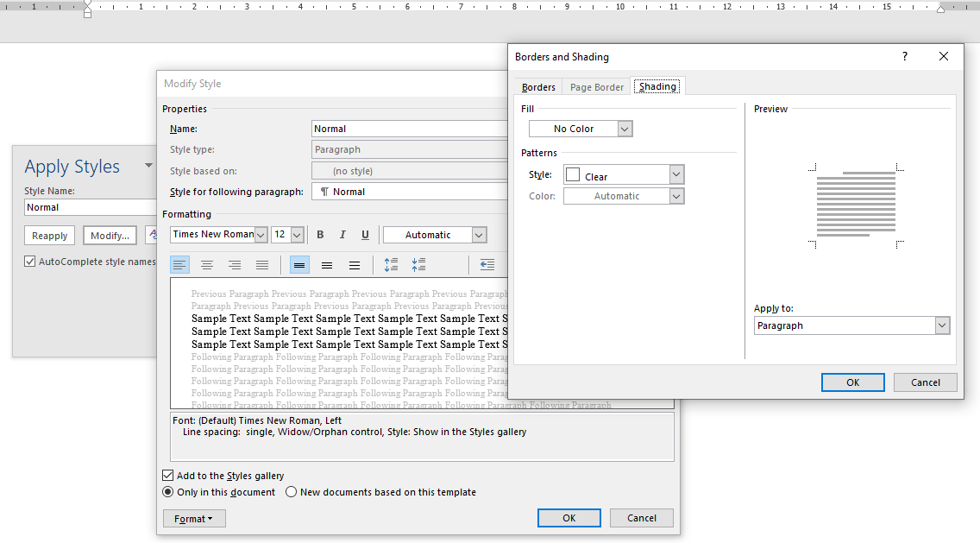Viewport: 980px width, 543px height.
Task: Open the font color Automatic dropdown
Action: click(x=479, y=235)
